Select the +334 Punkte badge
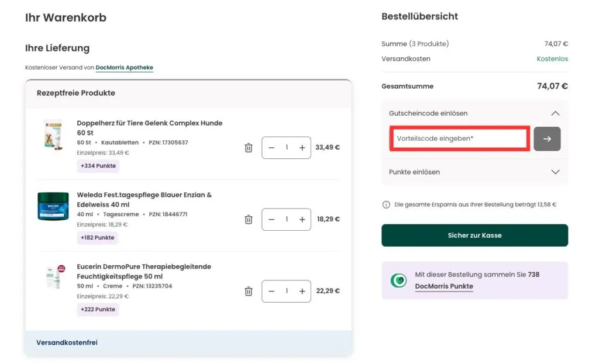The height and width of the screenshot is (364, 599). 98,166
